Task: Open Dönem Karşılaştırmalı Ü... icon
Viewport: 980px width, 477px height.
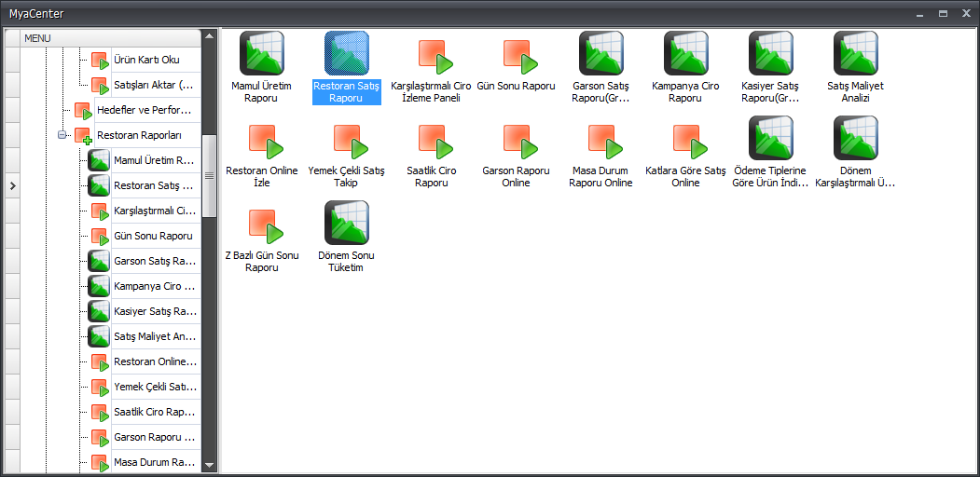Action: [856, 138]
